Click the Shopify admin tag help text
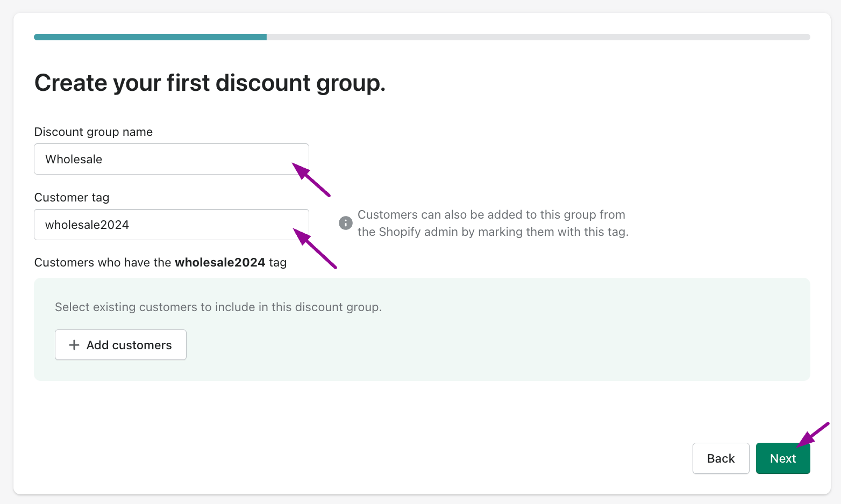The height and width of the screenshot is (504, 841). 493,223
